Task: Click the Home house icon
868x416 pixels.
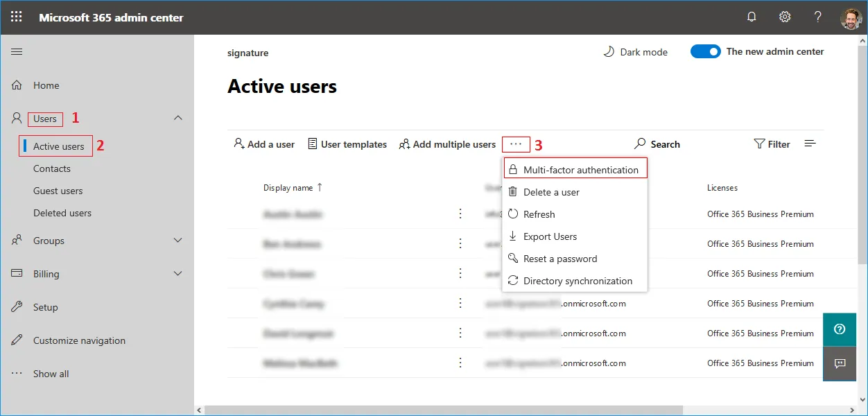Action: click(17, 85)
